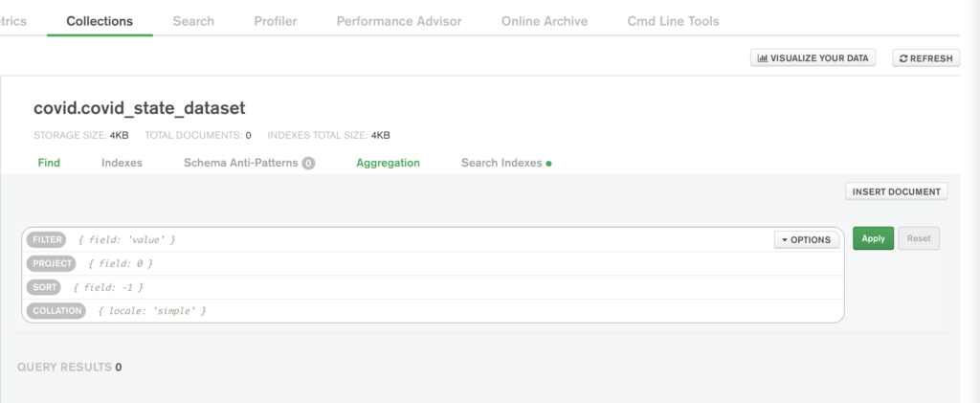Expand the Options dropdown in query bar
This screenshot has height=403, width=980.
click(x=807, y=239)
